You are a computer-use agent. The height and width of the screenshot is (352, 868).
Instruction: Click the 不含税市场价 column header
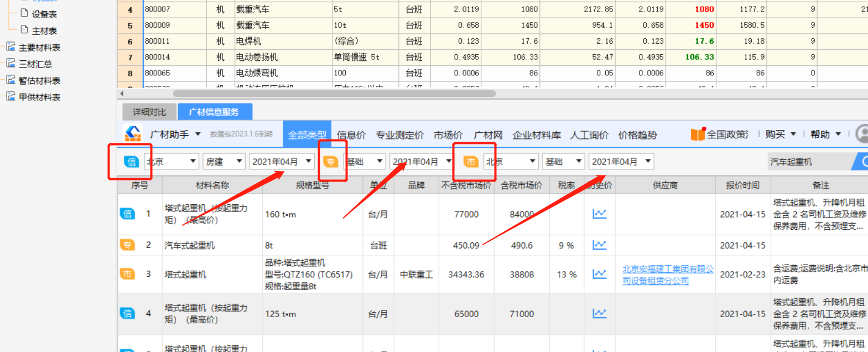466,185
